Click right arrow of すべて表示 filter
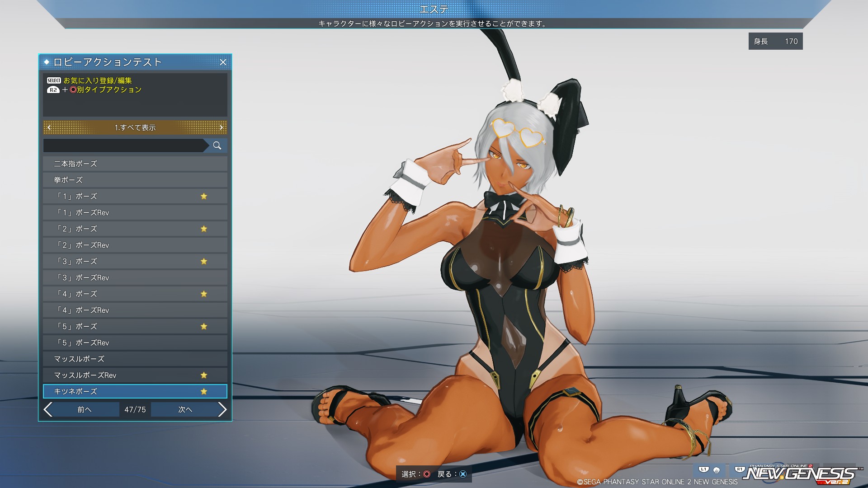868x488 pixels. click(x=221, y=127)
